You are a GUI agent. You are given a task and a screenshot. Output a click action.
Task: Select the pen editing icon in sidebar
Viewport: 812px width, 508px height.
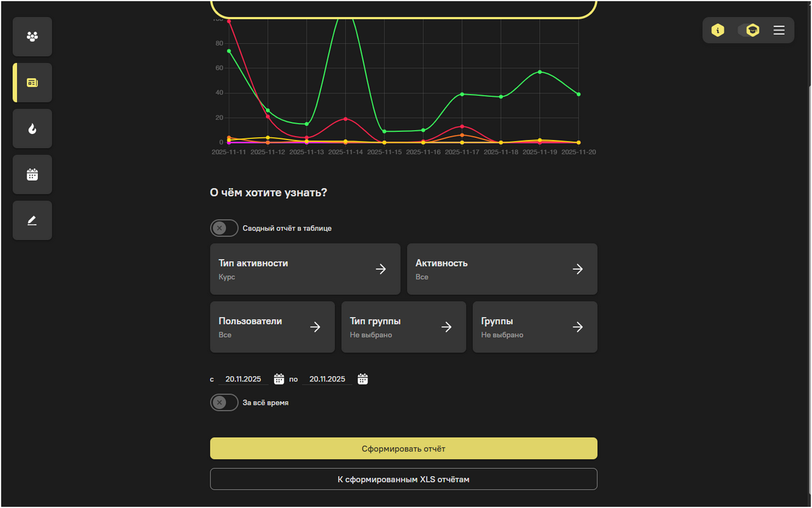[x=32, y=220]
